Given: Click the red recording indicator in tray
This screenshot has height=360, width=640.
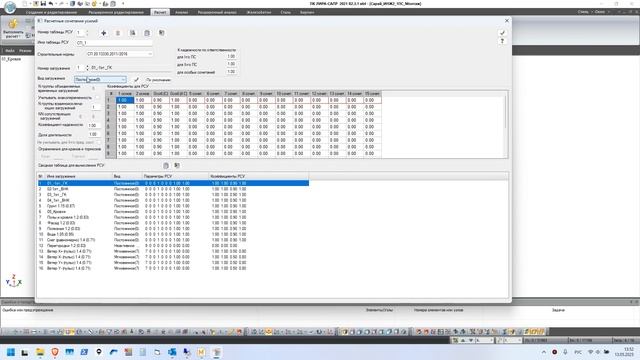Looking at the screenshot, I should [554, 352].
